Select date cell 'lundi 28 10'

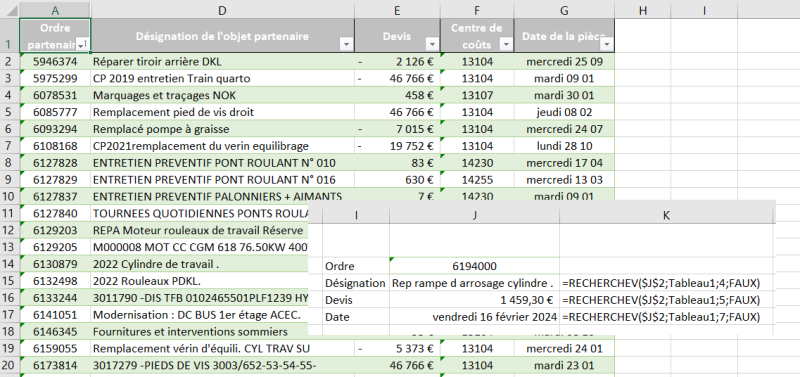(x=564, y=146)
